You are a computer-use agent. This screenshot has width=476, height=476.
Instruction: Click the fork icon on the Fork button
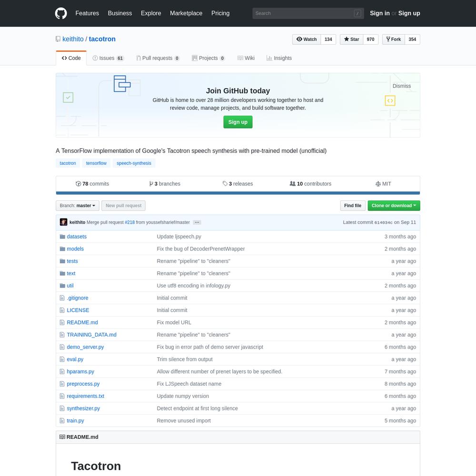click(388, 39)
